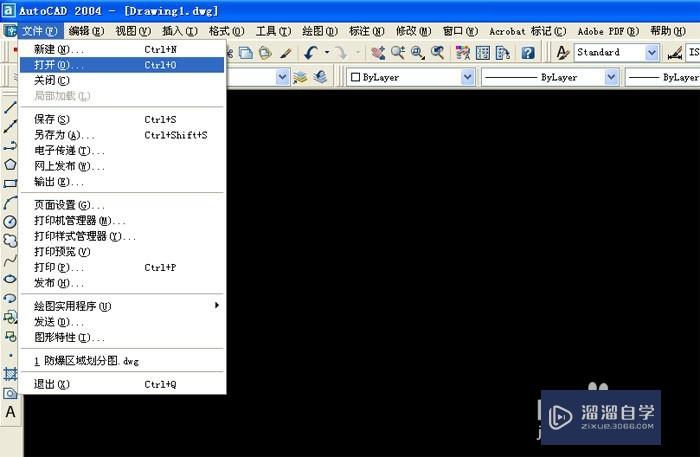Select the Hatch tool
Image resolution: width=700 pixels, height=457 pixels.
click(x=10, y=374)
